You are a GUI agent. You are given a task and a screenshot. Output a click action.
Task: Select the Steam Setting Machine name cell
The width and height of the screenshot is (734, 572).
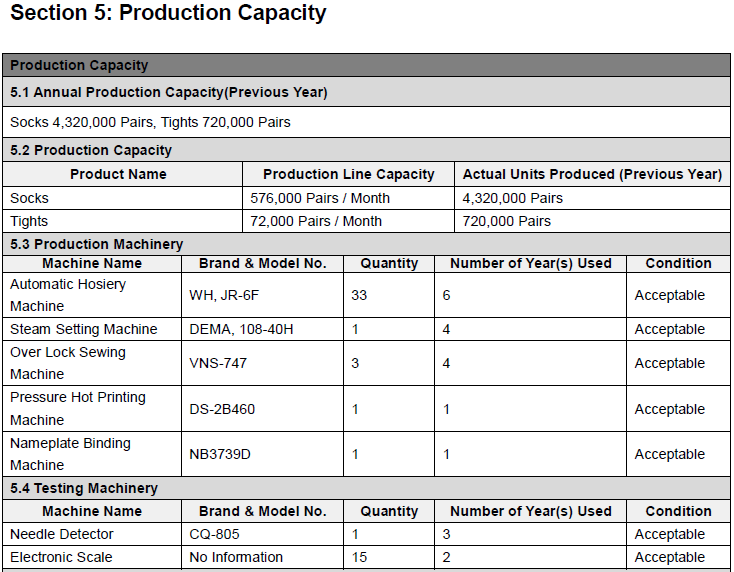point(84,329)
